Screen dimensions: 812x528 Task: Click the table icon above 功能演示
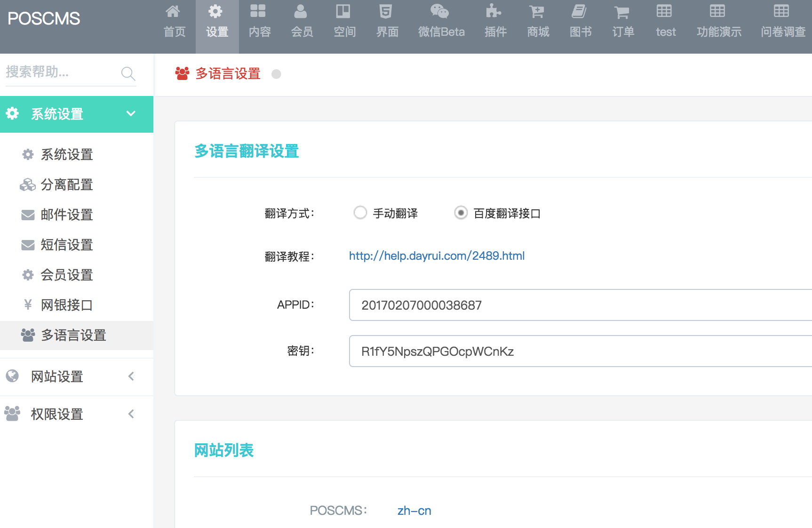point(717,11)
